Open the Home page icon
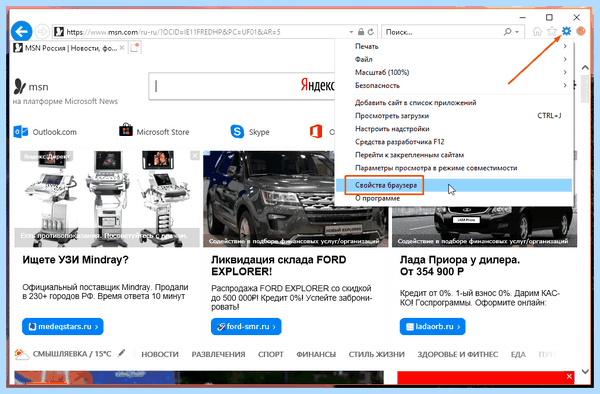Image resolution: width=600 pixels, height=394 pixels. (x=537, y=31)
